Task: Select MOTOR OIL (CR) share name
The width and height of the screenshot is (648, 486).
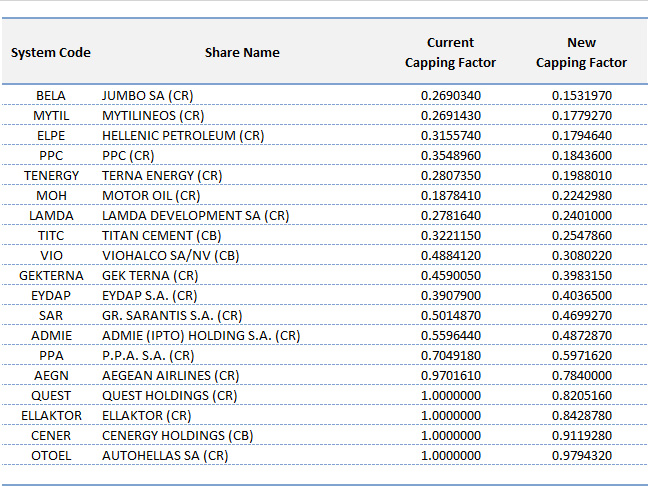Action: 151,196
